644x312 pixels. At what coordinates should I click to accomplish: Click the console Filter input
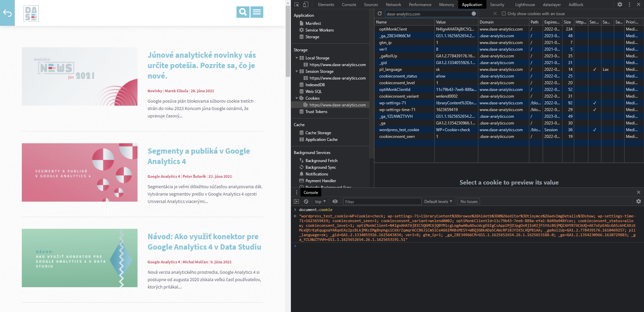(x=382, y=201)
